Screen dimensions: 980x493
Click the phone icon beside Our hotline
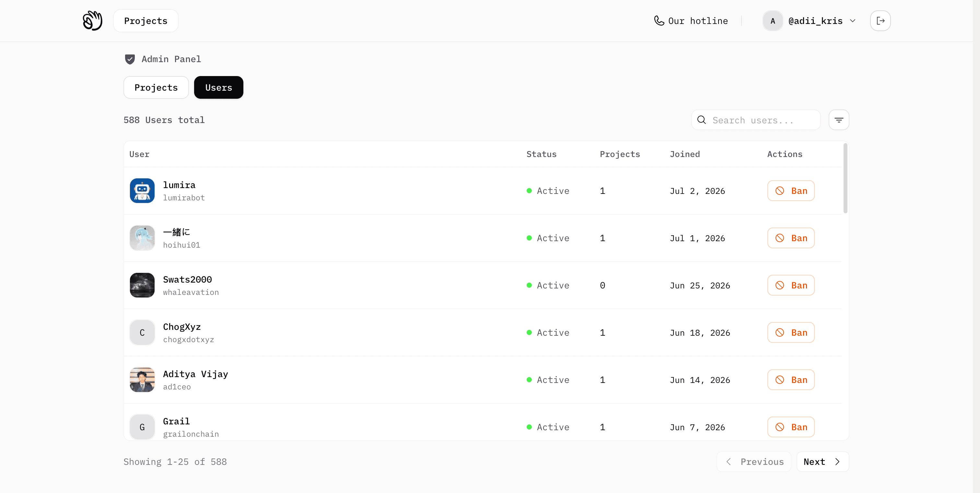point(659,20)
